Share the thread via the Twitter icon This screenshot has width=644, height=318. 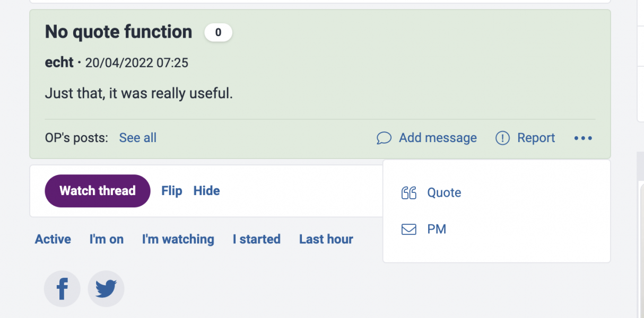tap(106, 288)
